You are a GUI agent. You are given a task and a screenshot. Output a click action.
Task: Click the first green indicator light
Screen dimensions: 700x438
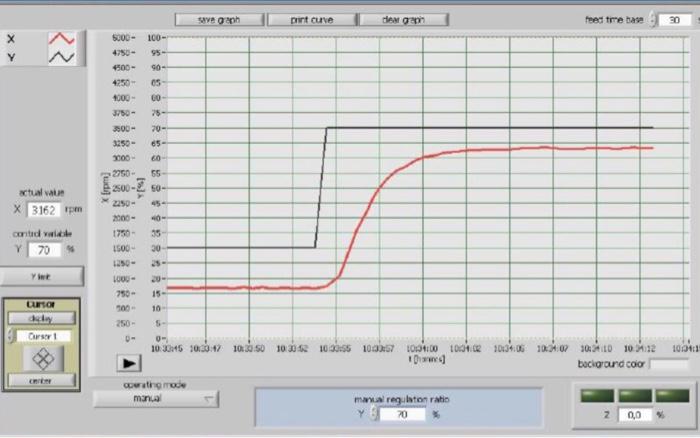[x=597, y=396]
